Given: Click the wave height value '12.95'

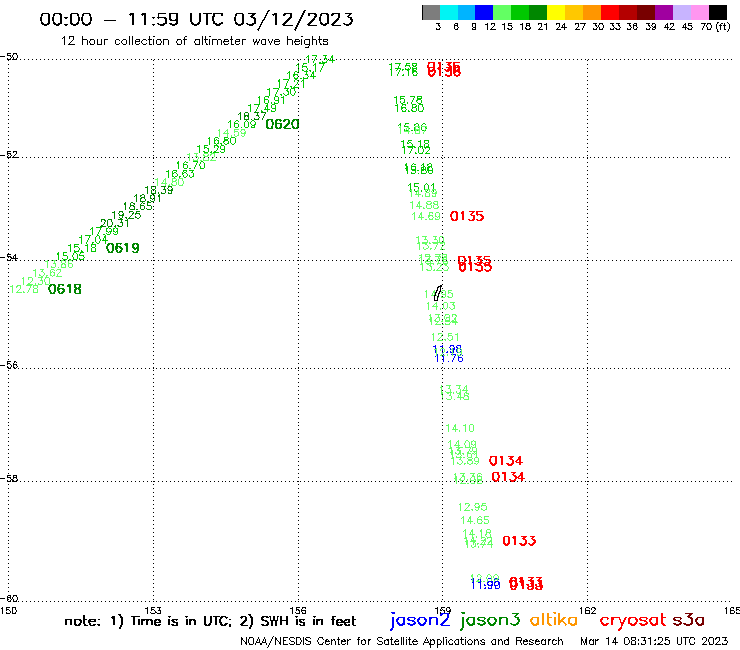Looking at the screenshot, I should coord(472,507).
